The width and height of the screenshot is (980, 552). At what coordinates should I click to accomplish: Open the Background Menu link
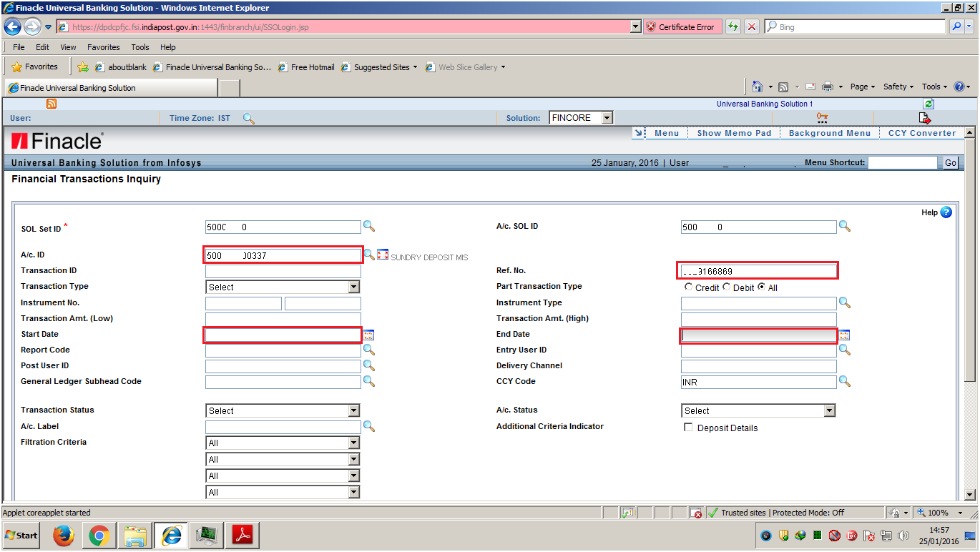click(x=830, y=132)
